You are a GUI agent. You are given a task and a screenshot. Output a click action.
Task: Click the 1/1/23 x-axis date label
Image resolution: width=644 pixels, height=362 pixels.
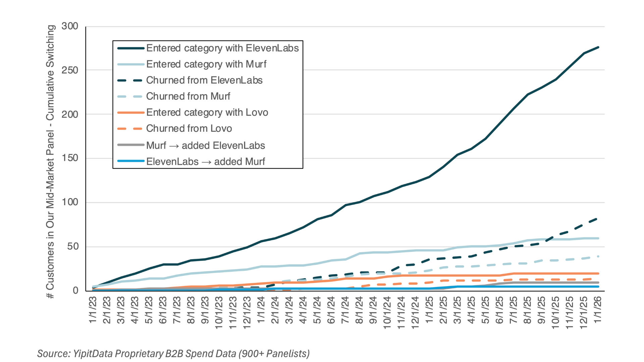click(x=93, y=310)
